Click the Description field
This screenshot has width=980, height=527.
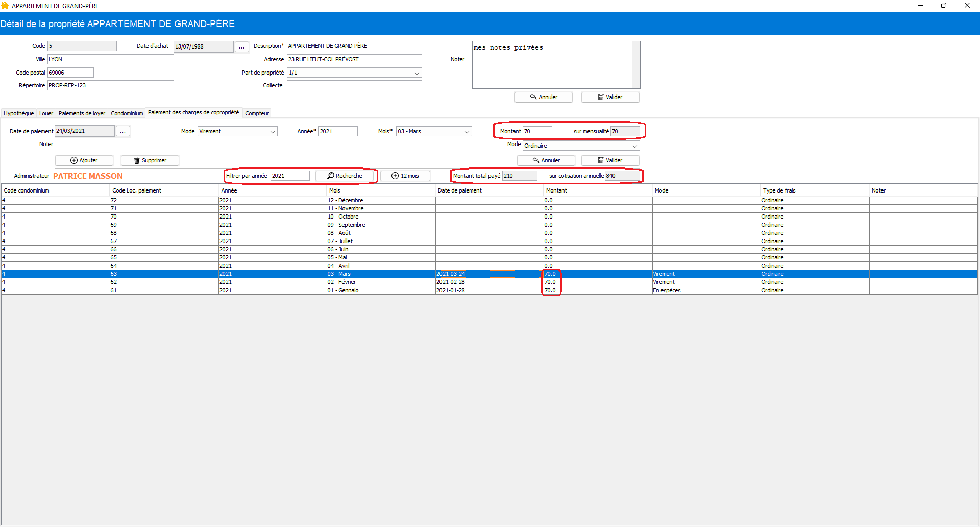(354, 46)
